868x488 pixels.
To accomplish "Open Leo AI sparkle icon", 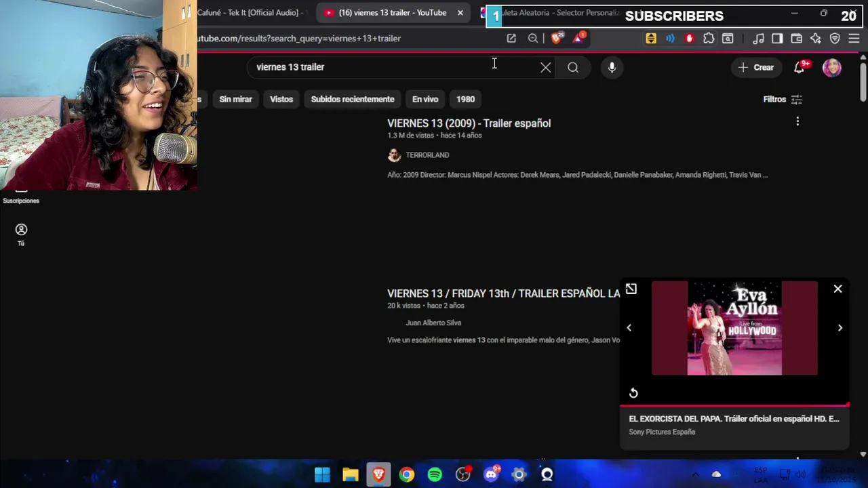I will (816, 39).
